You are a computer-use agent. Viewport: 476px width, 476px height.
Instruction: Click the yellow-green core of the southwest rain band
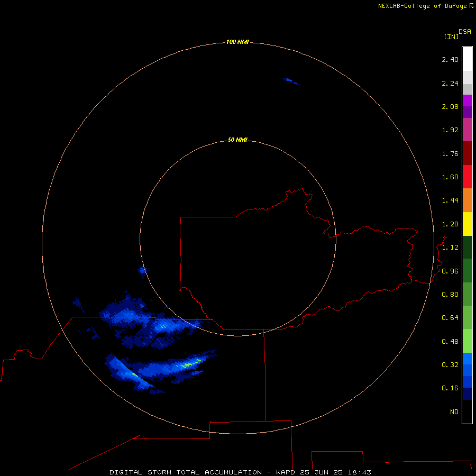(x=190, y=364)
